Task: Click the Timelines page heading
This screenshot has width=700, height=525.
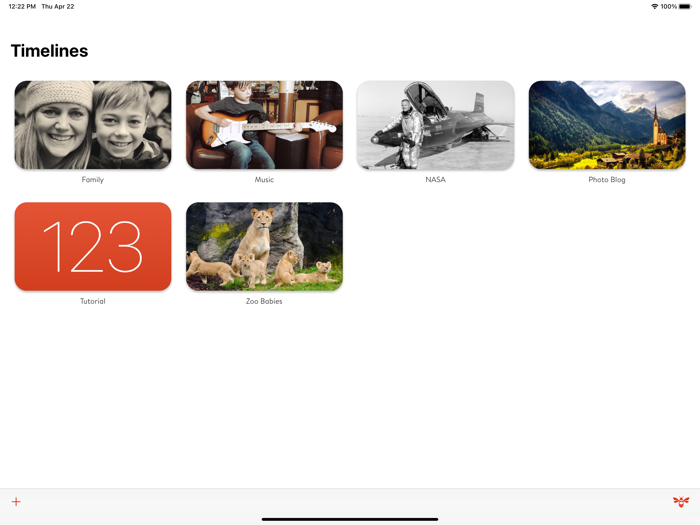Action: pyautogui.click(x=50, y=51)
